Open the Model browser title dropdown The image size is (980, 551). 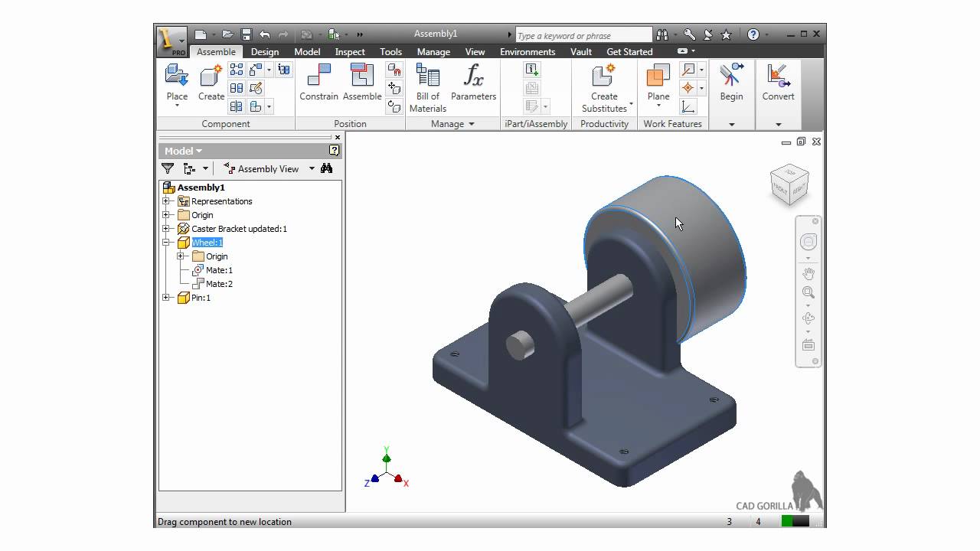point(199,152)
